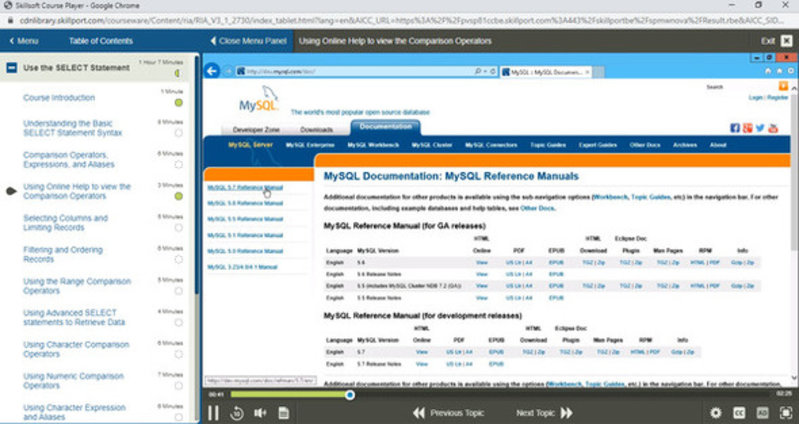Click status circle for Using Online Help
This screenshot has height=424, width=799.
point(178,196)
